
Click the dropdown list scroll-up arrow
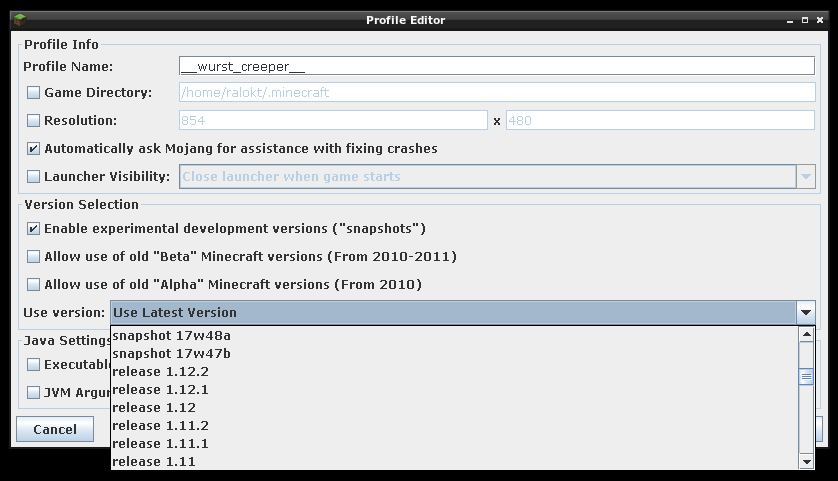(x=806, y=335)
